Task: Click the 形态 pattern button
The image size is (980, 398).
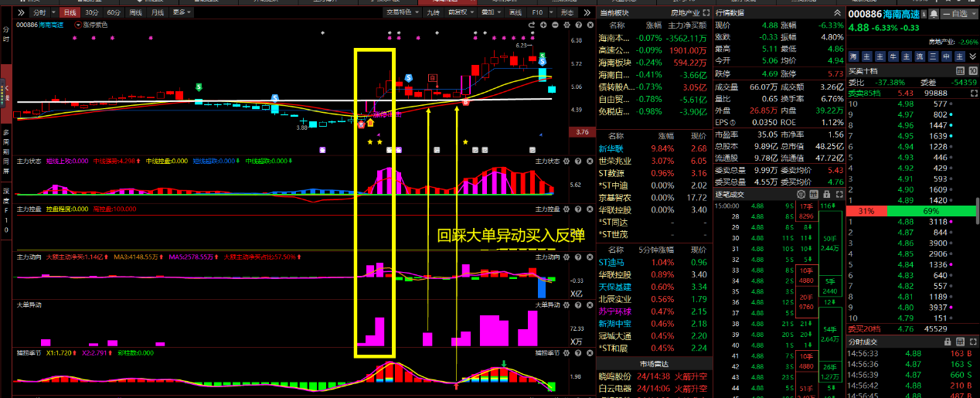Action: (567, 13)
